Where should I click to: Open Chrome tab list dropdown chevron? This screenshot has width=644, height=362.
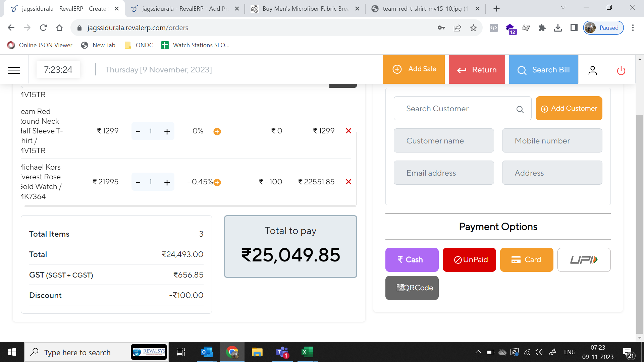563,8
